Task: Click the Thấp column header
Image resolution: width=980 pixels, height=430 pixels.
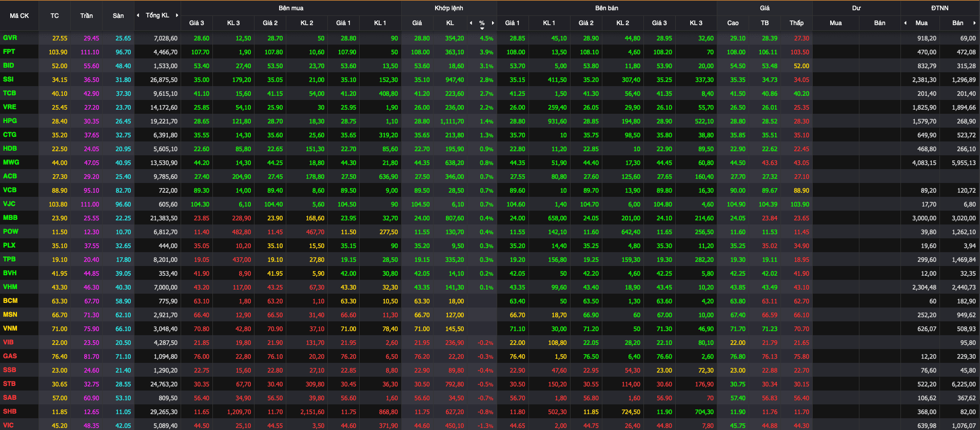Action: click(x=796, y=23)
